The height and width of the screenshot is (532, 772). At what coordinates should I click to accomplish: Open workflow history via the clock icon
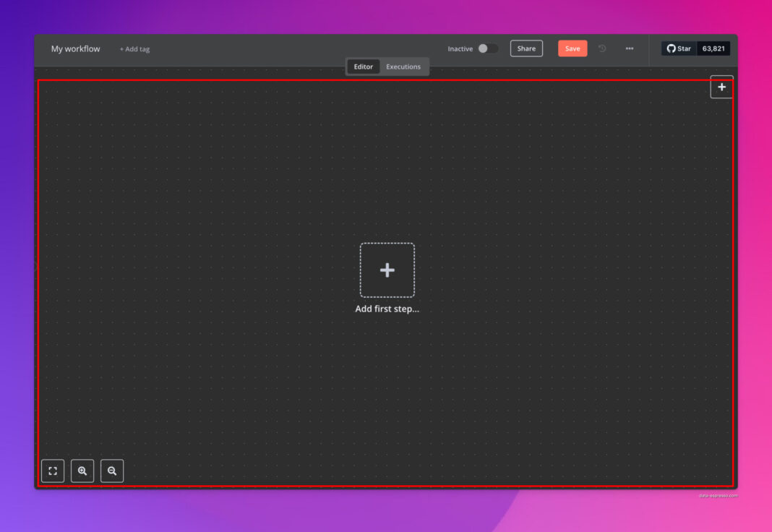click(602, 48)
